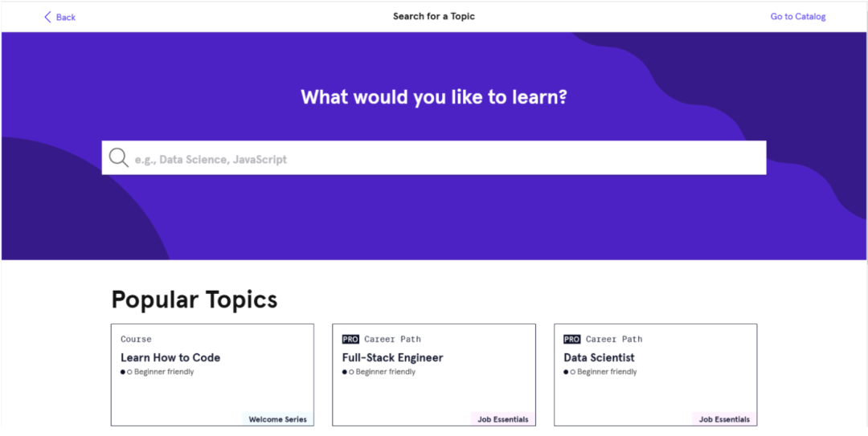
Task: Click difficulty dots on Full-Stack Engineer card
Action: point(347,373)
